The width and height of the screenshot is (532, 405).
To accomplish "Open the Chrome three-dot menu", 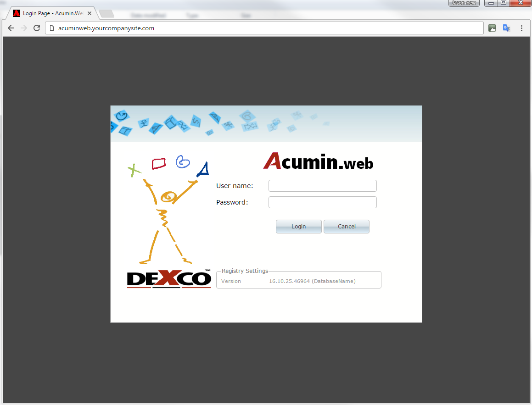I will click(x=521, y=28).
